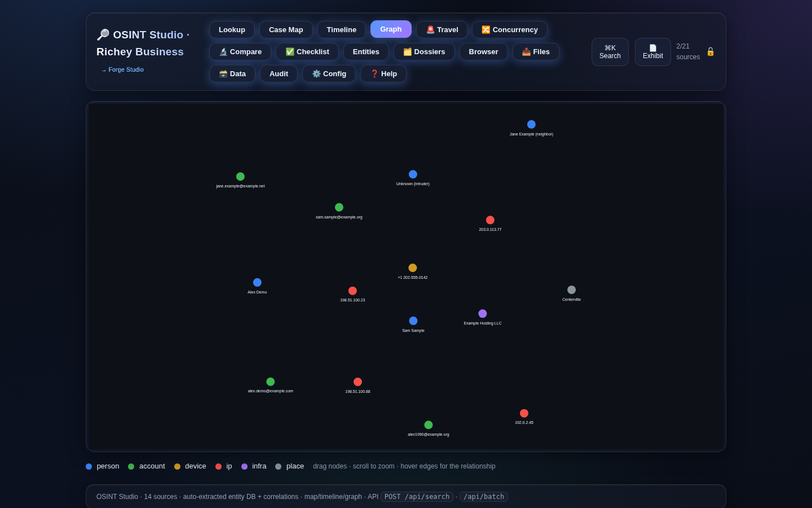Click the gray place legend swatch
This screenshot has height=508, width=812.
278,467
